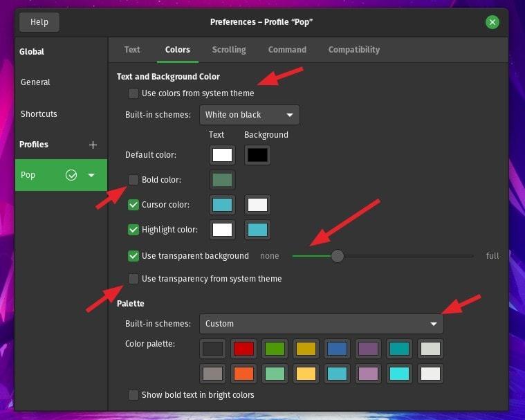Click the plus icon to add a profile

[x=93, y=145]
